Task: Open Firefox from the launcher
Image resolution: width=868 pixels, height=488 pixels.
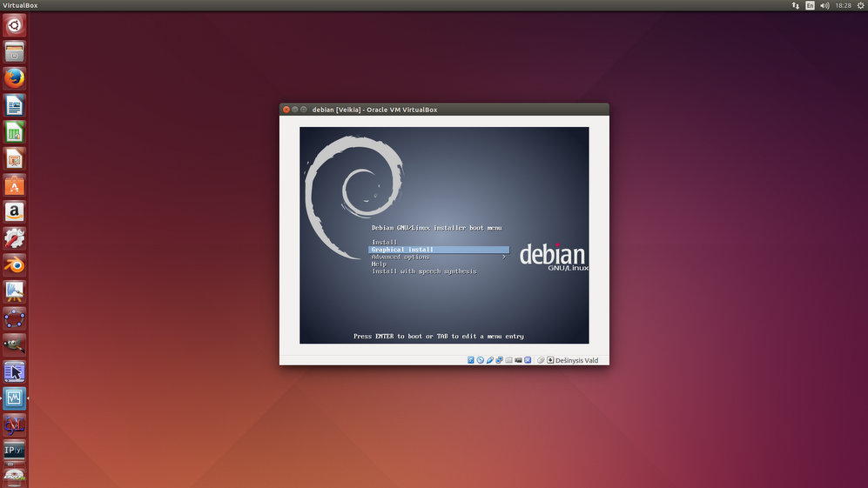Action: click(x=14, y=78)
